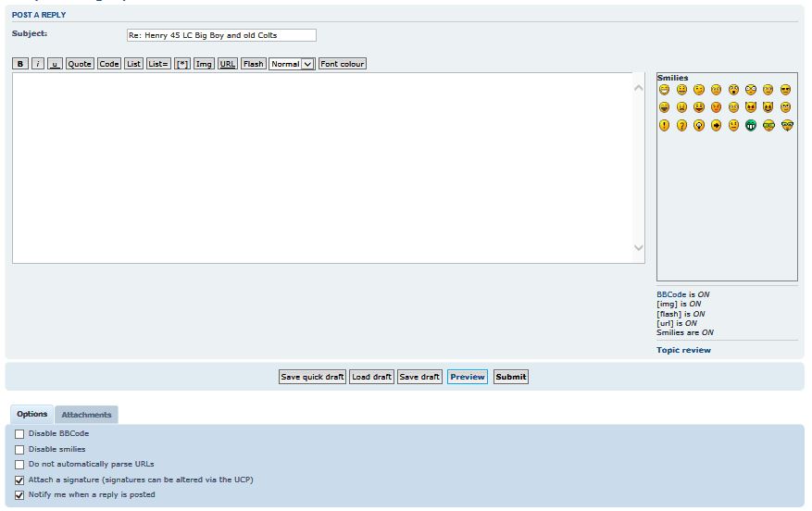This screenshot has height=511, width=812.
Task: Insert the exclamation mark smiley
Action: point(664,126)
